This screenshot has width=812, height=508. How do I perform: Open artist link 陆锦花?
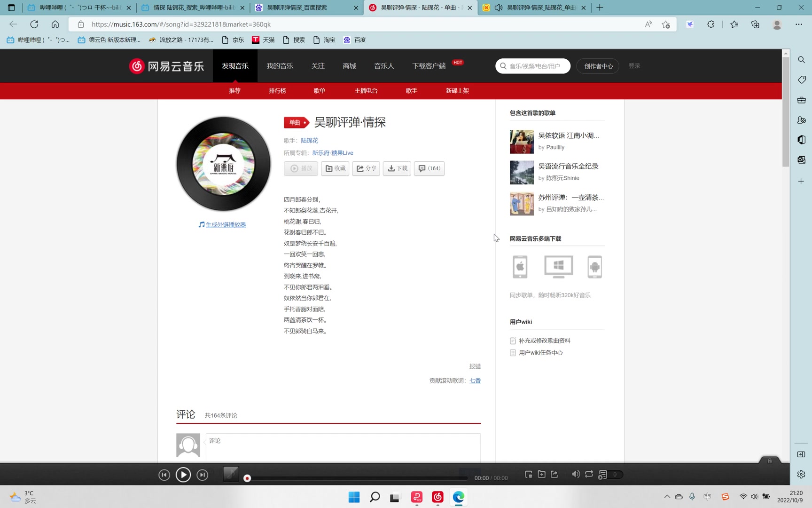(x=310, y=141)
